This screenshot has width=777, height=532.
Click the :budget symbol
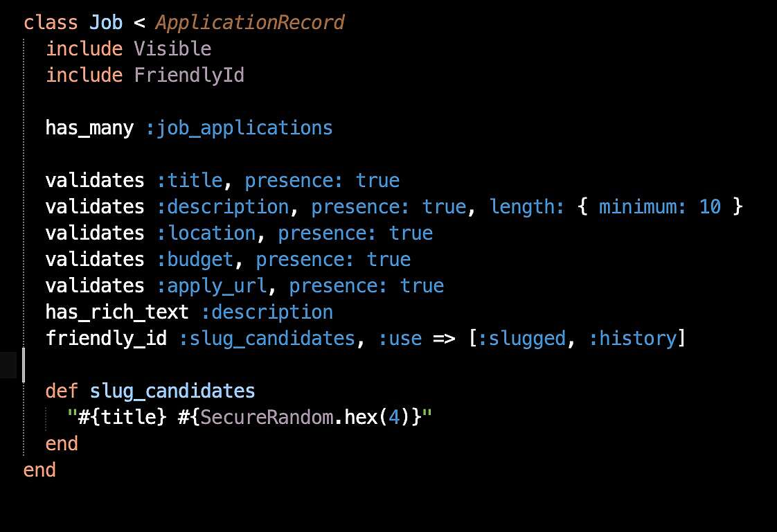(x=195, y=259)
